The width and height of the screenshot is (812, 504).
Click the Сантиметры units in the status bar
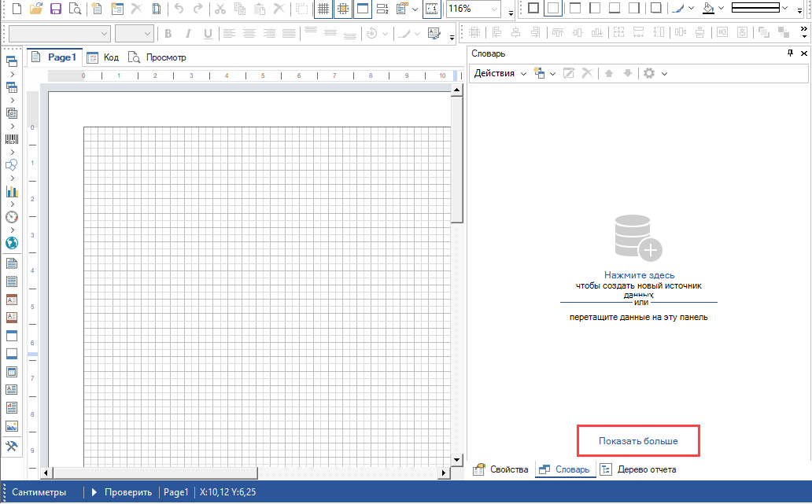point(39,492)
